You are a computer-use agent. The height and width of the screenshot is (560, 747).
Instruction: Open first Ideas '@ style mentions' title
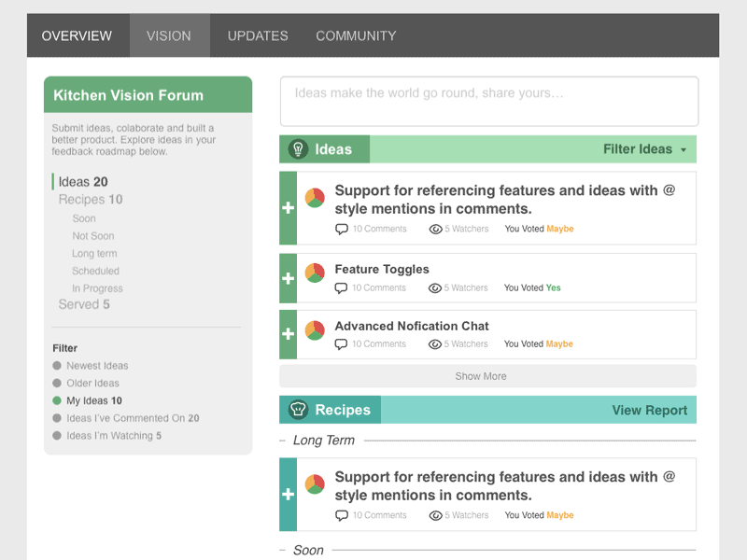pyautogui.click(x=505, y=200)
